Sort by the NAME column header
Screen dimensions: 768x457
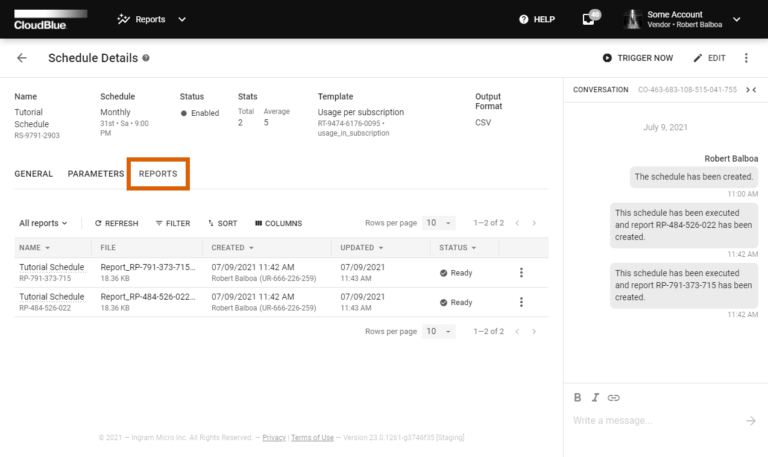click(34, 248)
